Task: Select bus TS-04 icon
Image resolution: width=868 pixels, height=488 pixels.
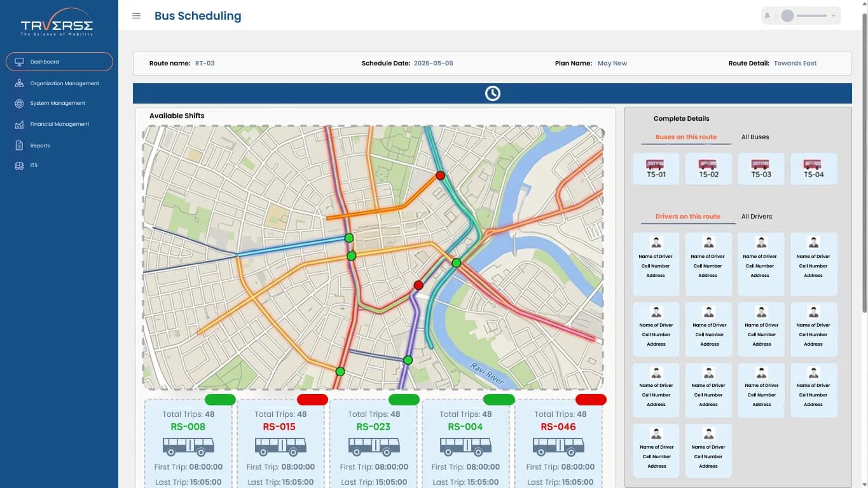Action: point(813,168)
